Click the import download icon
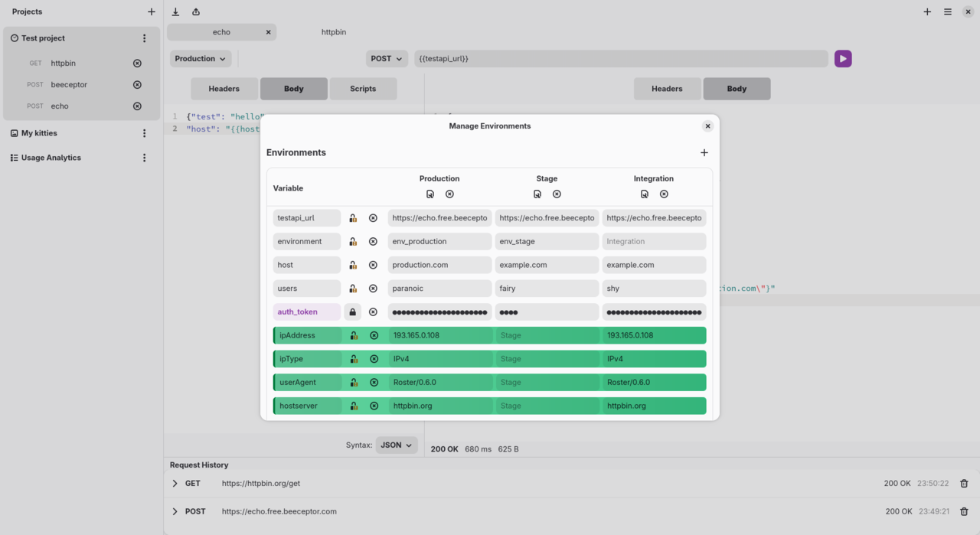Image resolution: width=980 pixels, height=535 pixels. click(x=175, y=12)
